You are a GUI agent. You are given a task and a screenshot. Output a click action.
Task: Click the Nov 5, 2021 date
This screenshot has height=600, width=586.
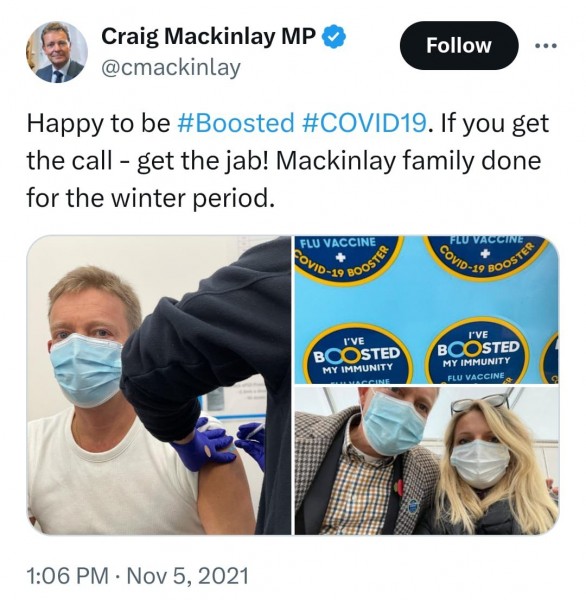[187, 576]
